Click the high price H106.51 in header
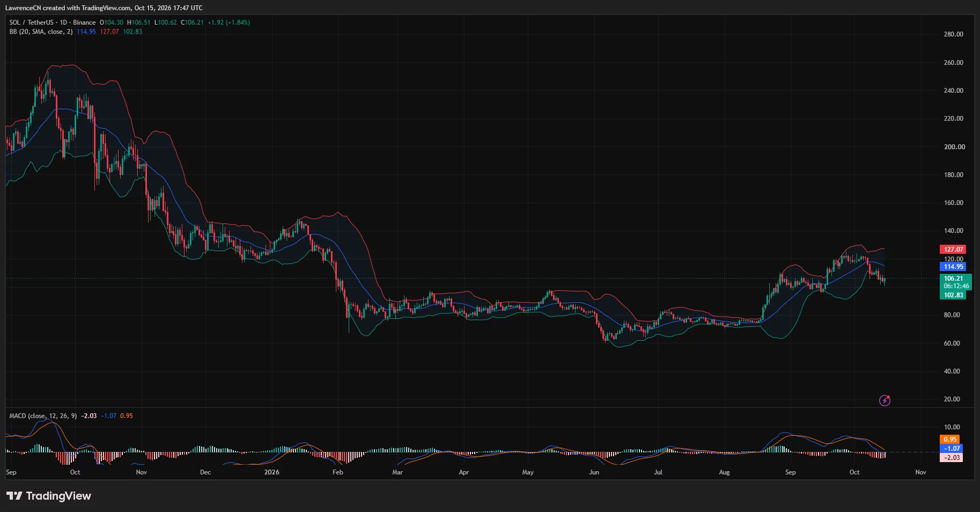The image size is (980, 512). tap(139, 23)
